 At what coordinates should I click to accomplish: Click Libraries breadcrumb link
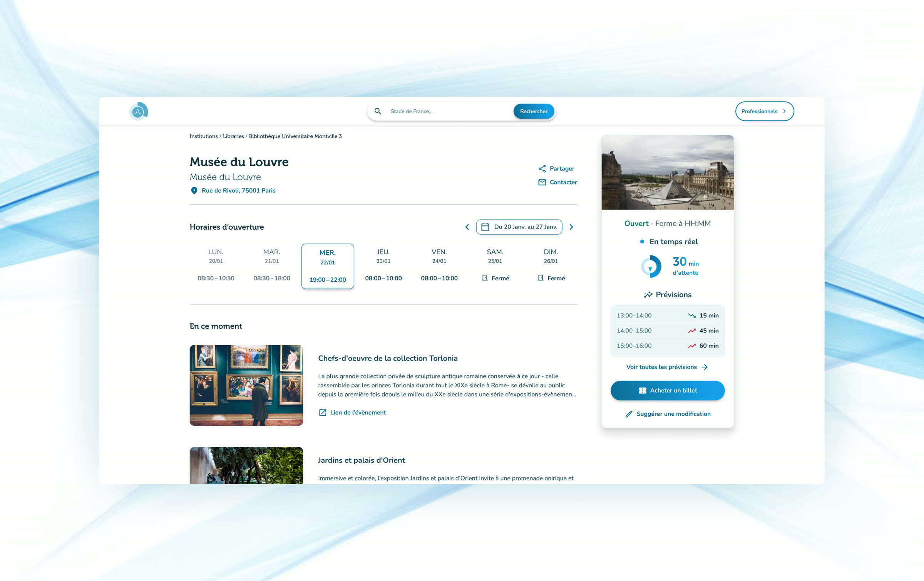(233, 136)
